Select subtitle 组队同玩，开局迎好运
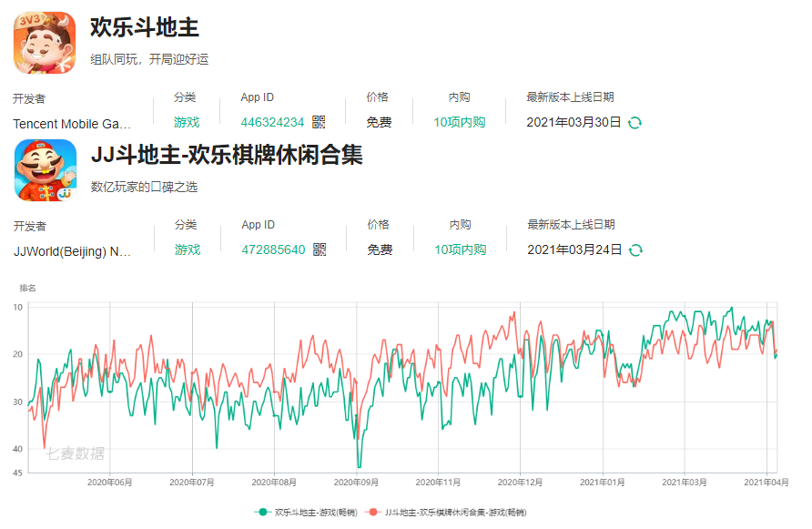 click(x=149, y=59)
